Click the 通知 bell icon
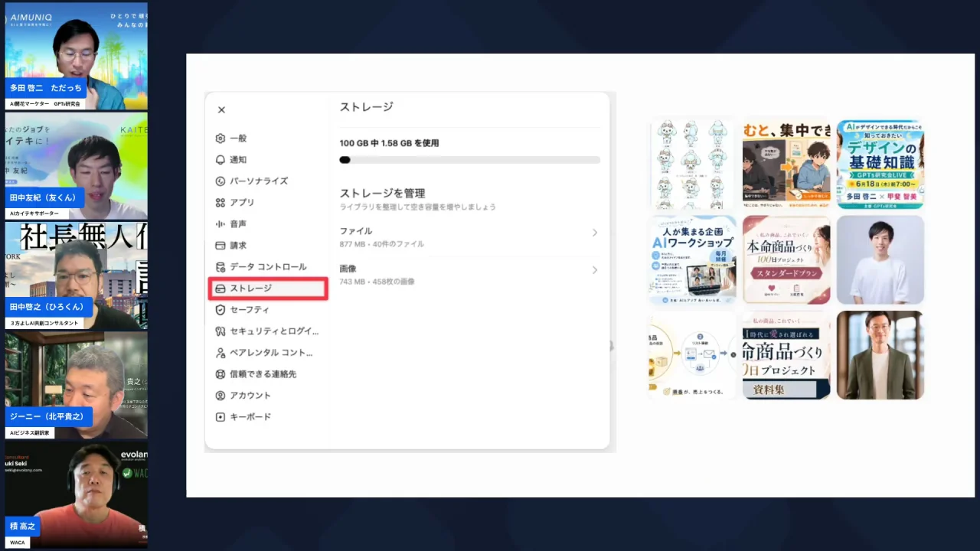Image resolution: width=980 pixels, height=551 pixels. point(220,160)
